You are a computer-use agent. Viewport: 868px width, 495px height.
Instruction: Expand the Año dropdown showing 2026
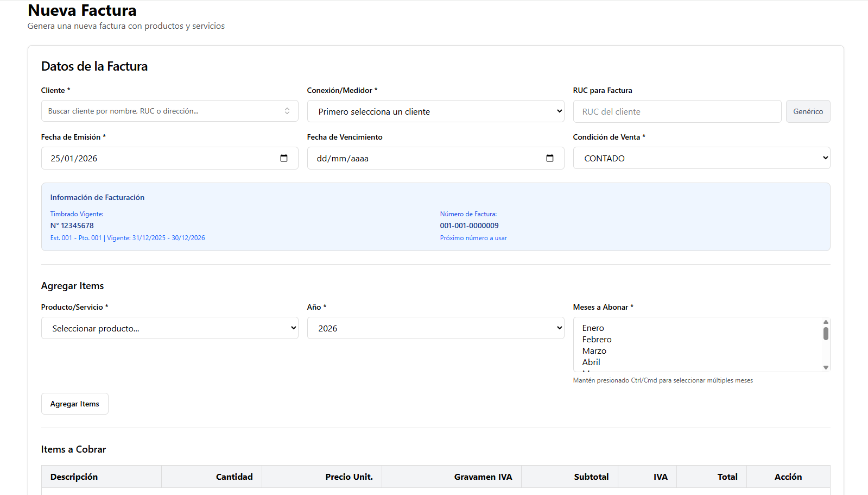click(435, 328)
